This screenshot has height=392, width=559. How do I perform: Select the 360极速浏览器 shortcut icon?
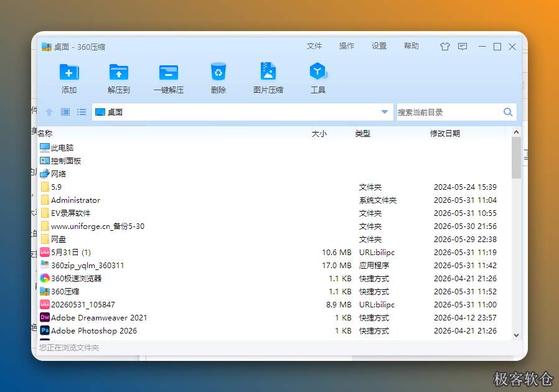(x=45, y=278)
